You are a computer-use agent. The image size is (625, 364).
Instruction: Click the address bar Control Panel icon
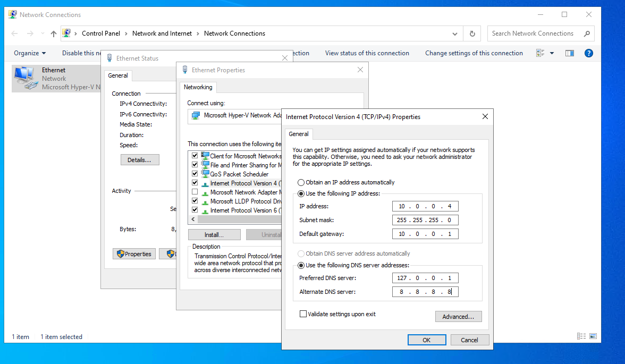pyautogui.click(x=66, y=33)
